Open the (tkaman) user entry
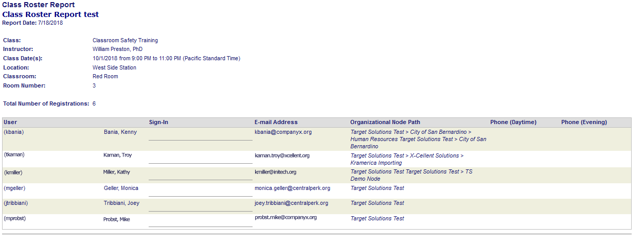The height and width of the screenshot is (243, 644). point(14,154)
